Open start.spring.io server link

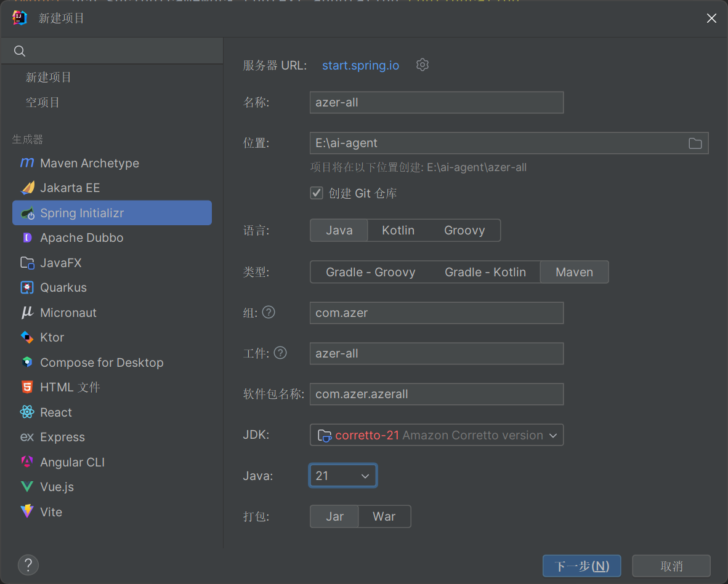point(360,65)
